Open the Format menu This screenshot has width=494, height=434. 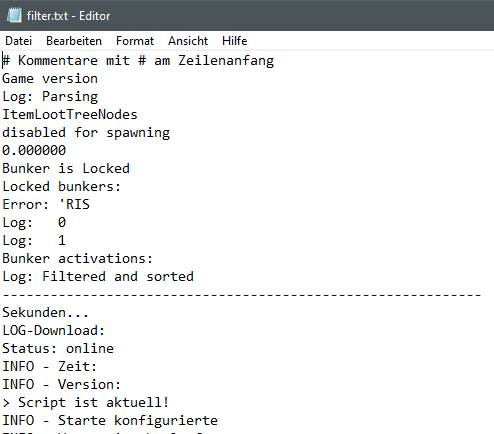(135, 41)
